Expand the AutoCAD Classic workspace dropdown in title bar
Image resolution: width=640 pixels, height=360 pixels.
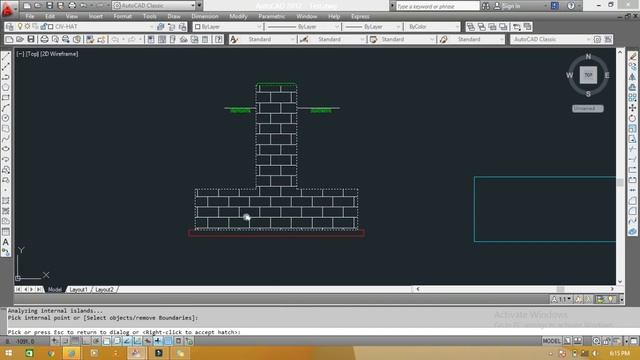coord(193,6)
